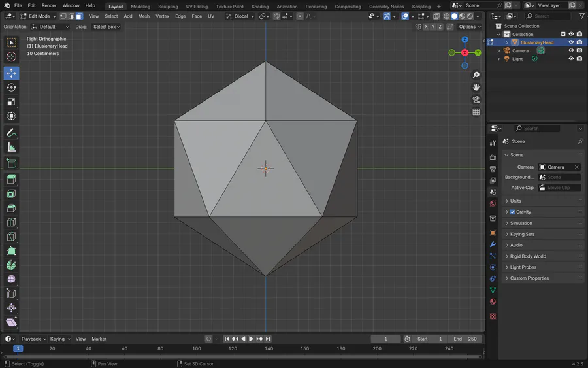588x368 pixels.
Task: Hide IllusionaryHead in viewport via eye icon
Action: 571,42
